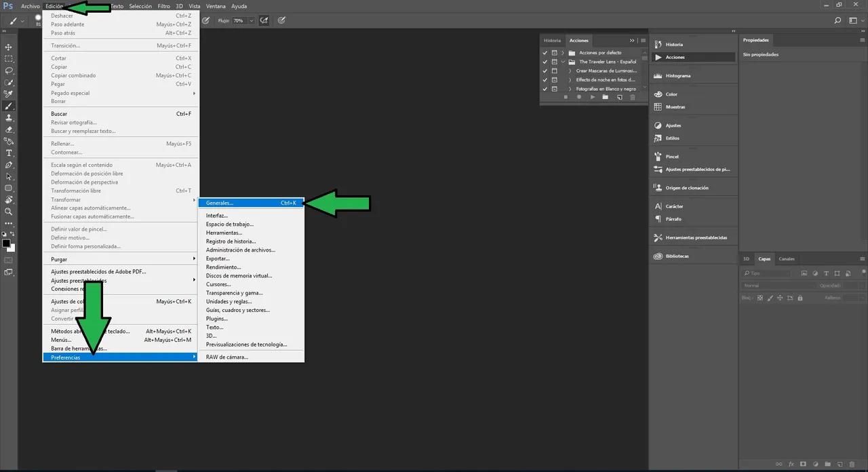Select the Zoom tool
868x472 pixels.
[9, 212]
